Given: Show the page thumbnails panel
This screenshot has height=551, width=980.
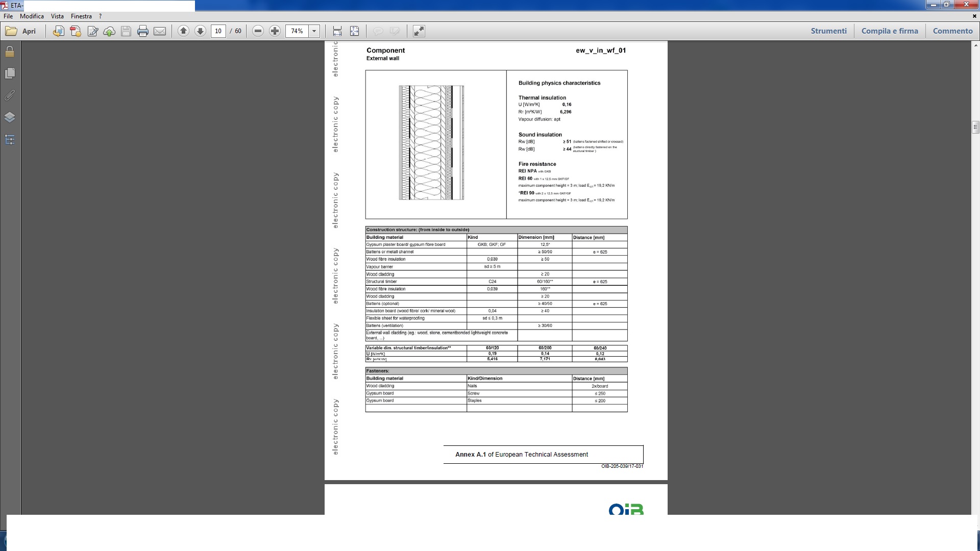Looking at the screenshot, I should (10, 73).
